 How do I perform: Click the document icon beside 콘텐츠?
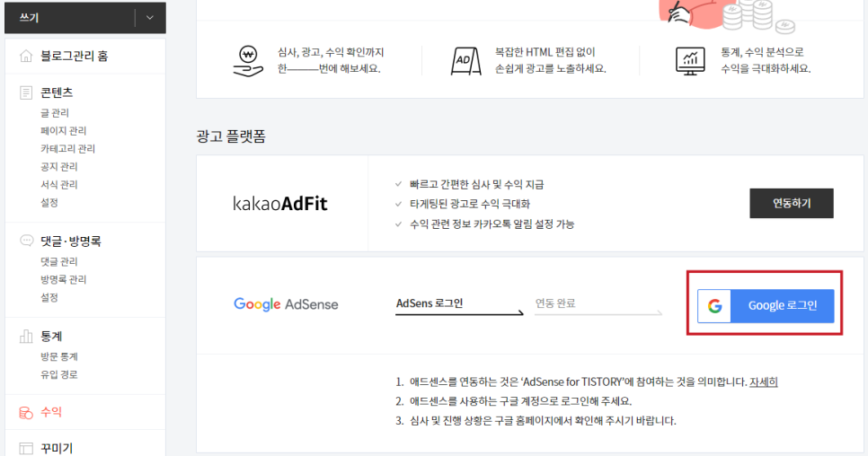click(x=26, y=92)
